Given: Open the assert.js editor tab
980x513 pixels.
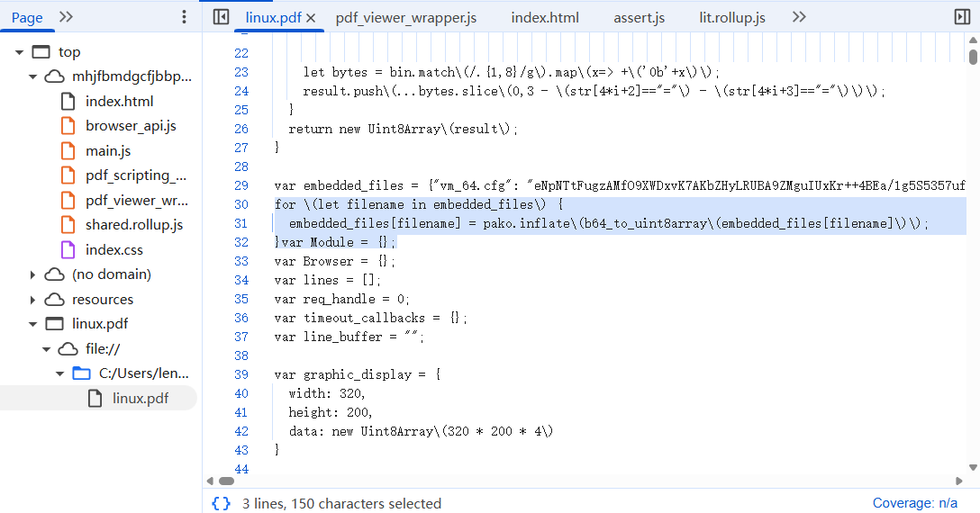Looking at the screenshot, I should pyautogui.click(x=639, y=17).
